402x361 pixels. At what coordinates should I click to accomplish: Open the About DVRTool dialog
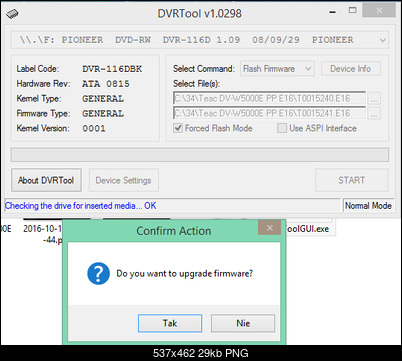(x=46, y=180)
